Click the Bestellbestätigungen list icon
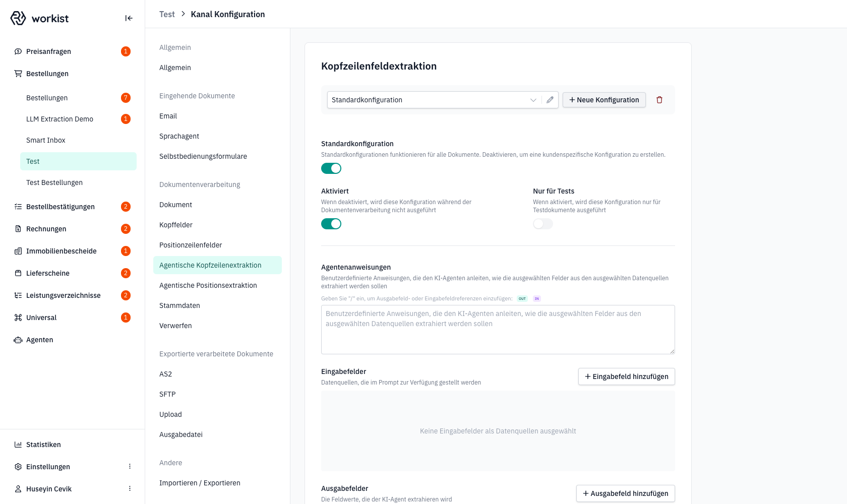Screen dimensions: 847x504 click(x=18, y=207)
